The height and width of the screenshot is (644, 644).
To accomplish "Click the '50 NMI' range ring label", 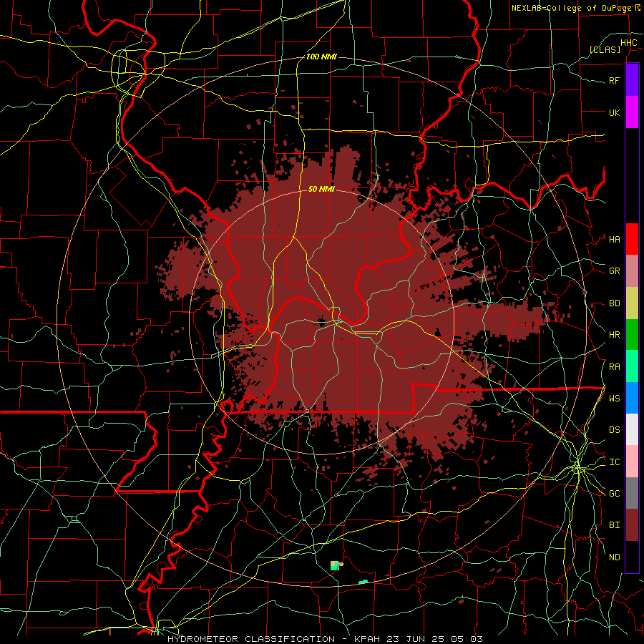I will (321, 189).
